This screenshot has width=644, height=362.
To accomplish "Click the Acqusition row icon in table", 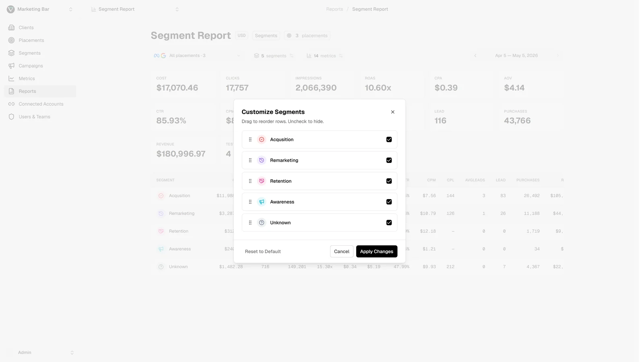I will (161, 196).
